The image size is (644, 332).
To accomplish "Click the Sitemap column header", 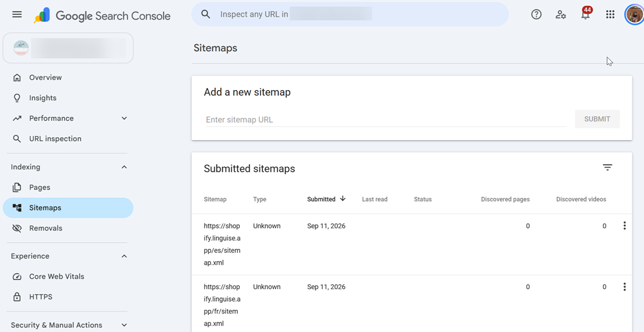I will (x=215, y=200).
